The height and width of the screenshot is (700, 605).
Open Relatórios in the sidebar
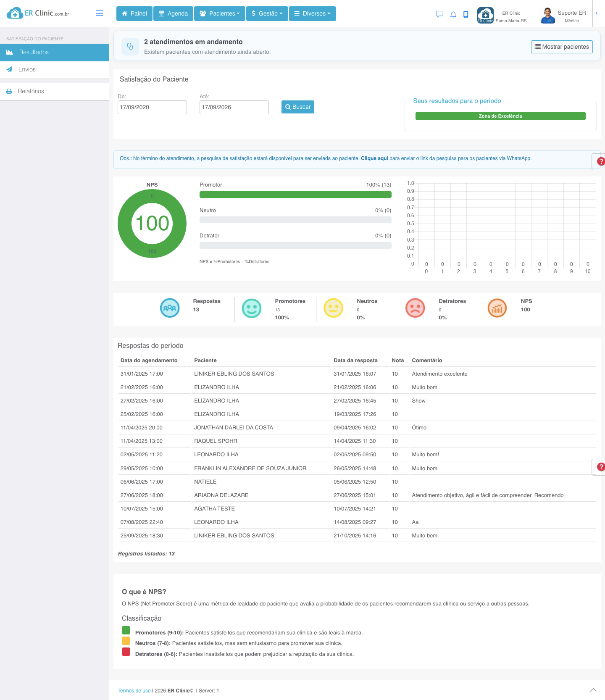55,91
